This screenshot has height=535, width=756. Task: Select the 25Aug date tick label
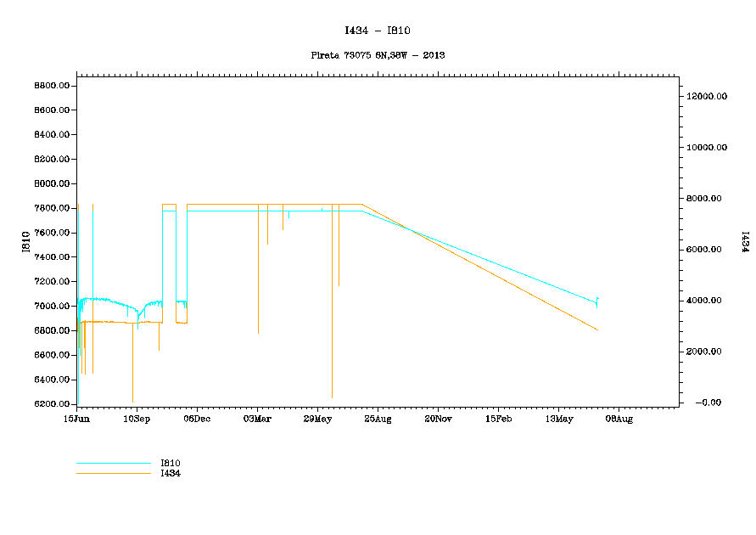click(378, 419)
